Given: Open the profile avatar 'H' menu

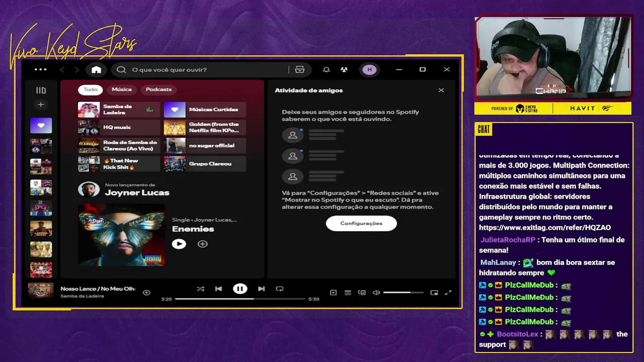Looking at the screenshot, I should pos(370,70).
